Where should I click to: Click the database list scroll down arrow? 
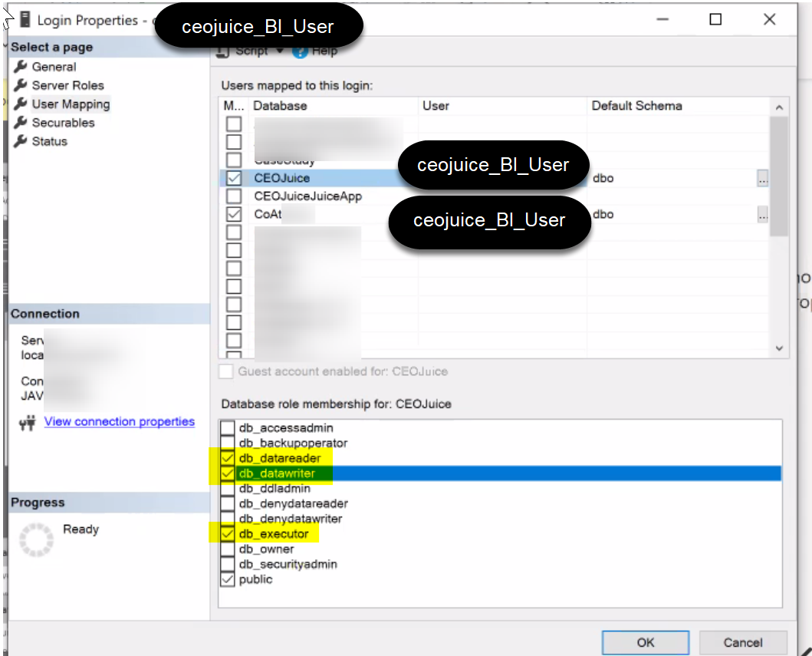tap(779, 348)
